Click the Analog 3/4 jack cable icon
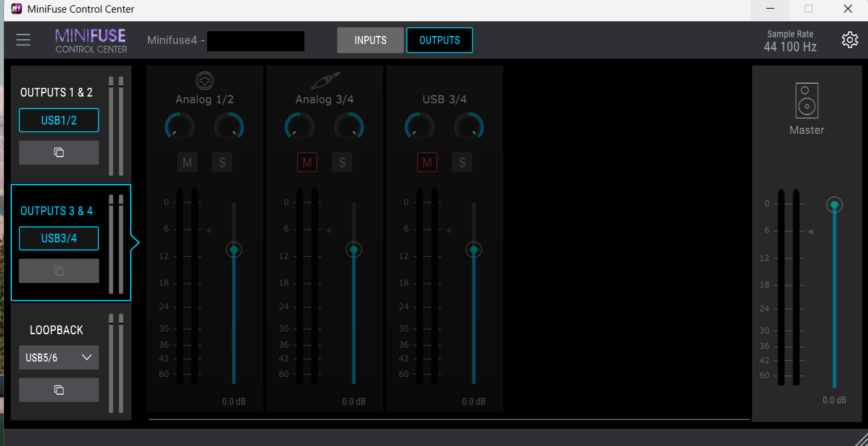 325,81
